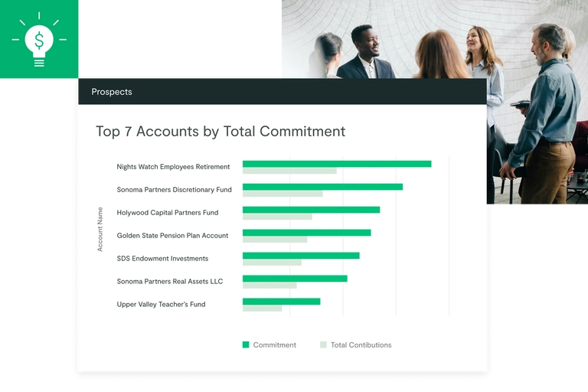Screen dimensions: 588x392
Task: Click the Commitment legend label
Action: coord(274,345)
